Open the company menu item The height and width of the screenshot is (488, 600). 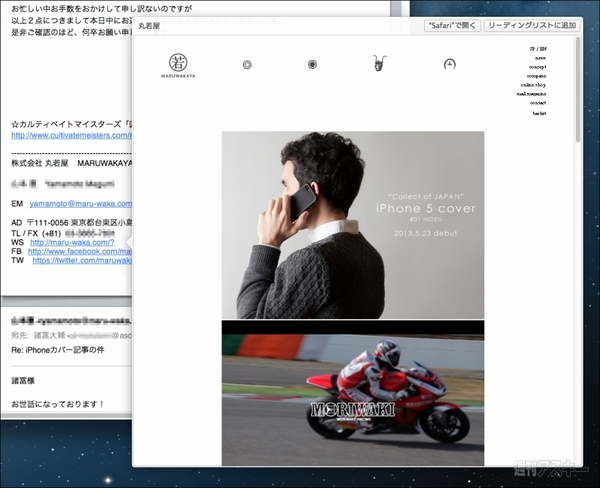(x=536, y=76)
